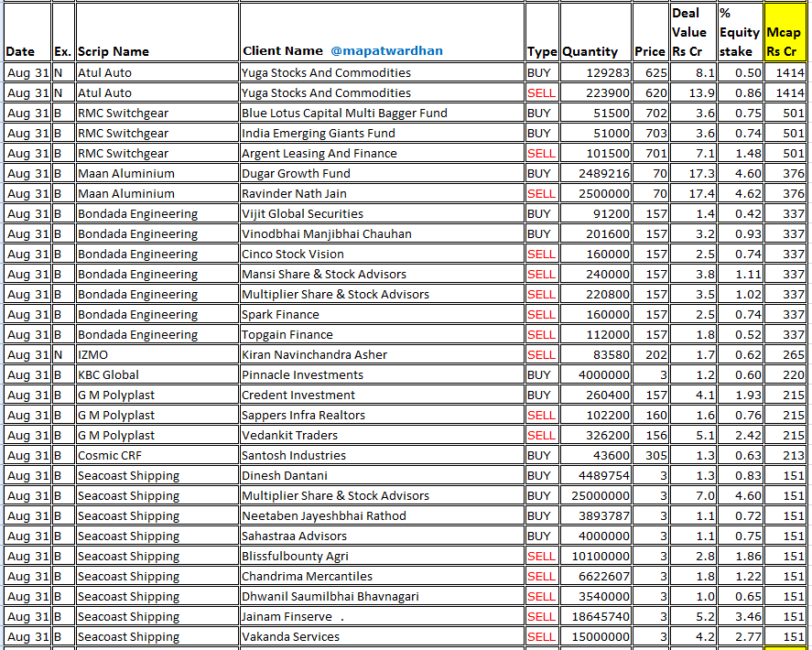Select BUY type cell for Dugar Growth Fund
Viewport: 812px width, 650px height.
tap(542, 174)
